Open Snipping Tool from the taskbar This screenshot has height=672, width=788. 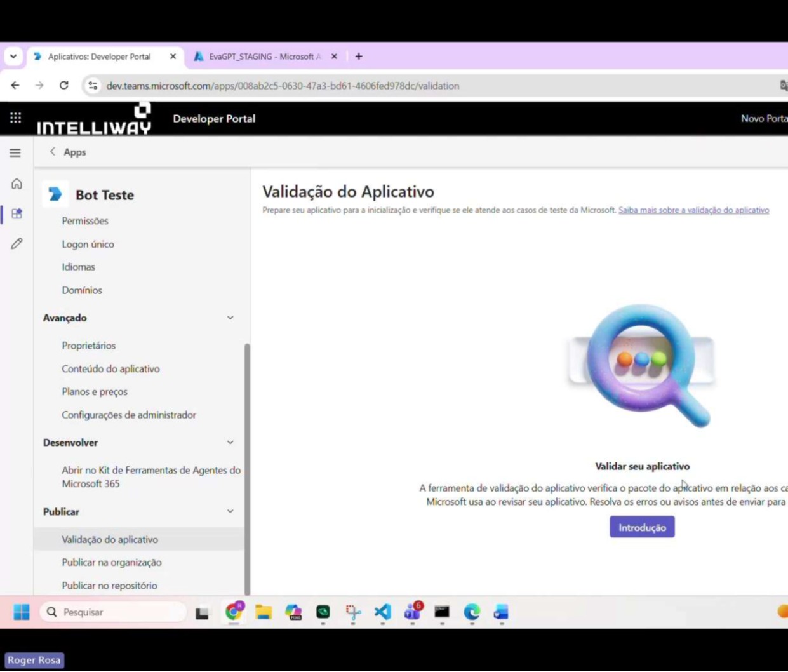353,612
